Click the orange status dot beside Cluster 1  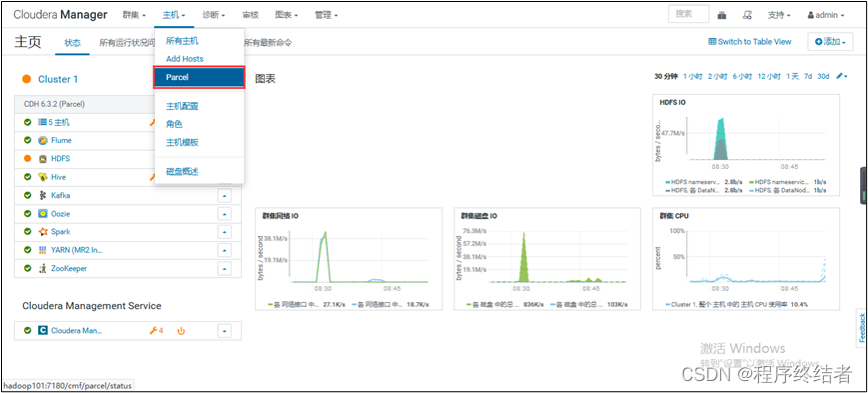click(26, 79)
